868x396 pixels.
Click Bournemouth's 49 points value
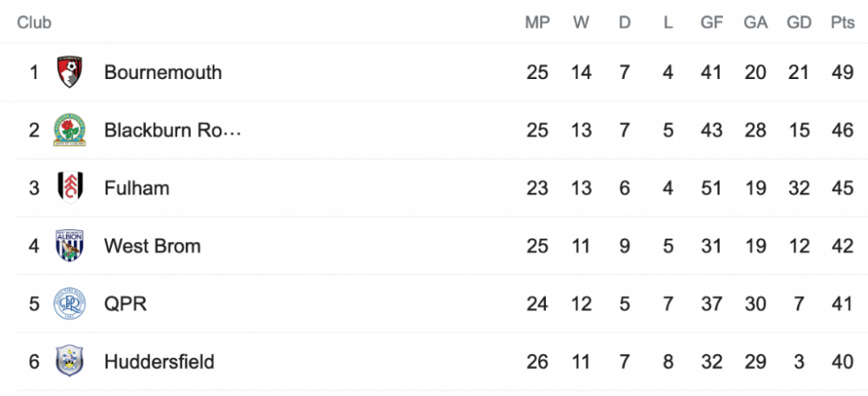(x=842, y=72)
